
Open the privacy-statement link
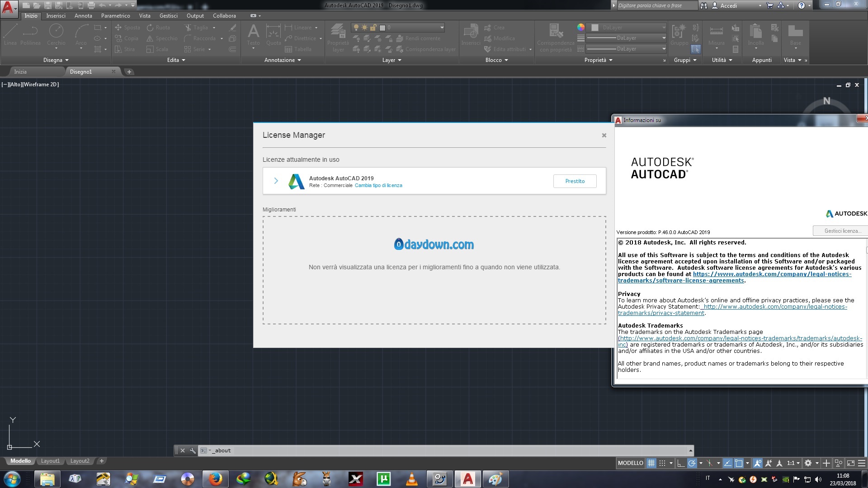point(732,310)
